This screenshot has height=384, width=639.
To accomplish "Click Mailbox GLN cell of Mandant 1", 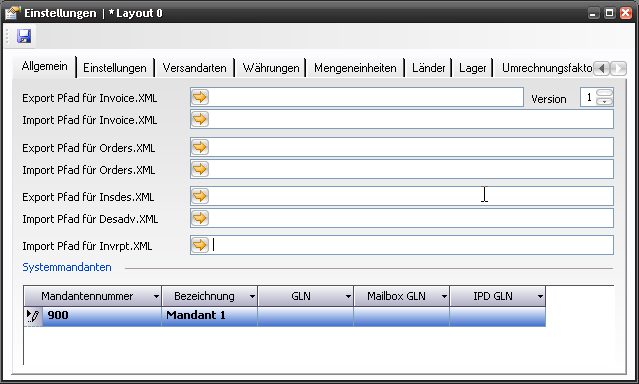I will [x=402, y=316].
